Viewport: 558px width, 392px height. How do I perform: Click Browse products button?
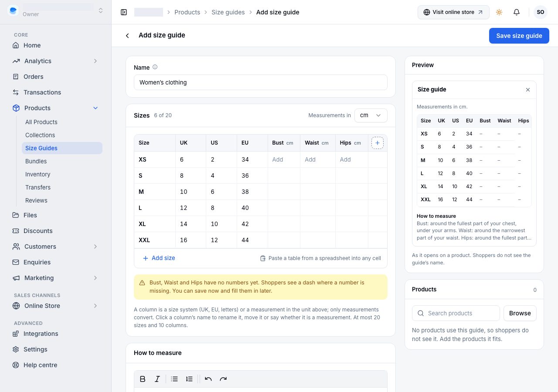click(520, 313)
